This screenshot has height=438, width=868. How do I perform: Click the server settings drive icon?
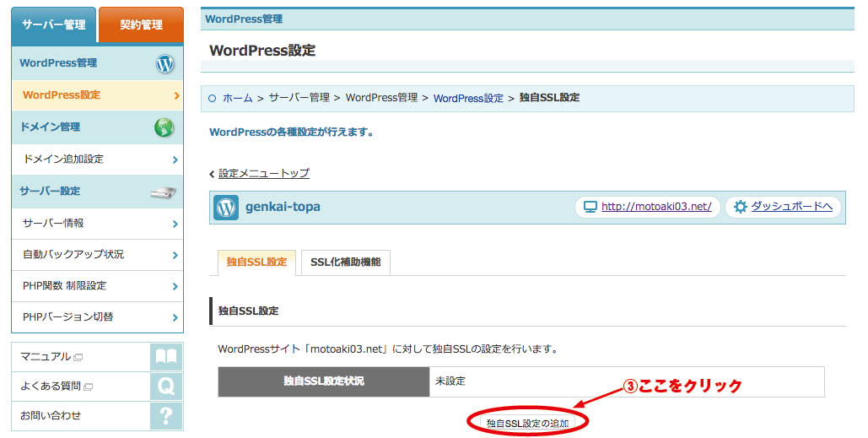coord(164,192)
